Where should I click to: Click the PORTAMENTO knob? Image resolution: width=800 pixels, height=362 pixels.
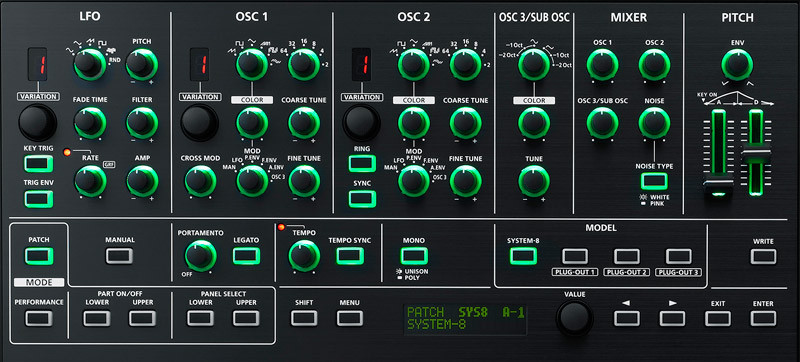click(x=201, y=255)
